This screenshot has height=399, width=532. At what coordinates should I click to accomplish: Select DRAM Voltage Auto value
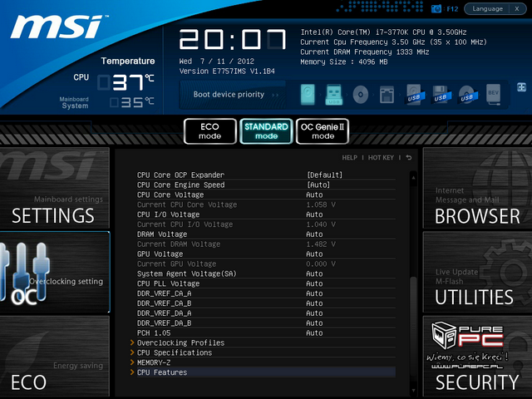tap(314, 234)
